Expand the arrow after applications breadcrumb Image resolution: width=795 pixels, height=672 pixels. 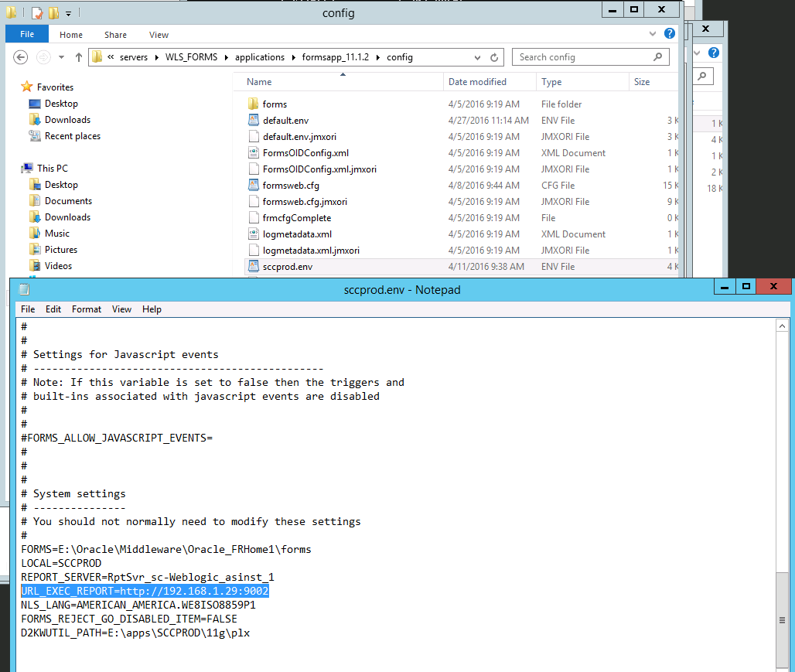[293, 57]
